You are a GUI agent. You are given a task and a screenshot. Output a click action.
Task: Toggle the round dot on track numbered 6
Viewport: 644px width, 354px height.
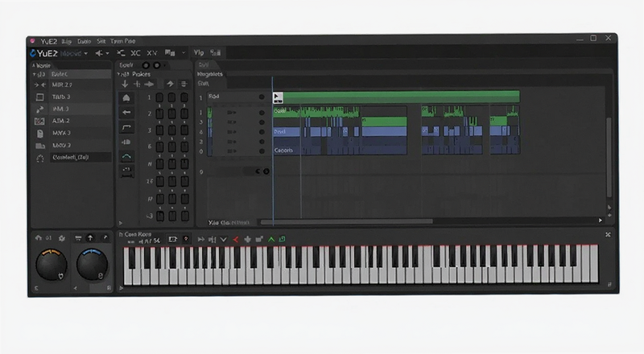pyautogui.click(x=262, y=132)
